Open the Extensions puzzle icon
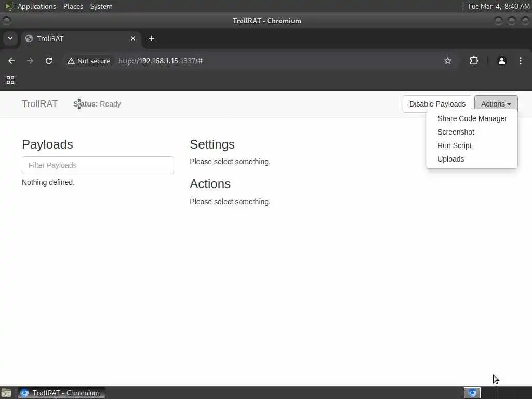The width and height of the screenshot is (532, 399). (x=474, y=61)
